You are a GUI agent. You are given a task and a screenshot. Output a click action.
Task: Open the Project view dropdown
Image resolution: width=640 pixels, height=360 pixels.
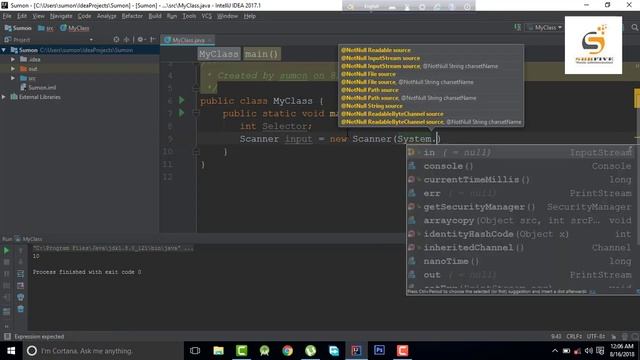[91, 40]
